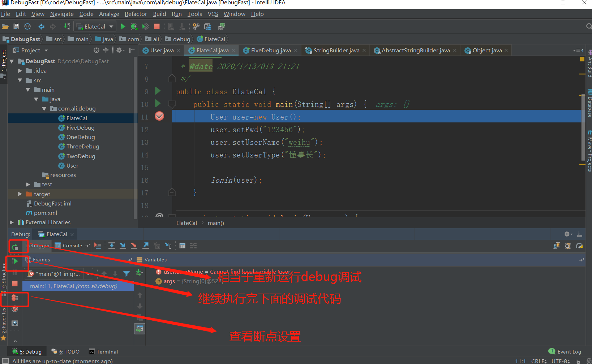The width and height of the screenshot is (592, 364).
Task: Toggle the frames filter funnel
Action: (x=126, y=274)
